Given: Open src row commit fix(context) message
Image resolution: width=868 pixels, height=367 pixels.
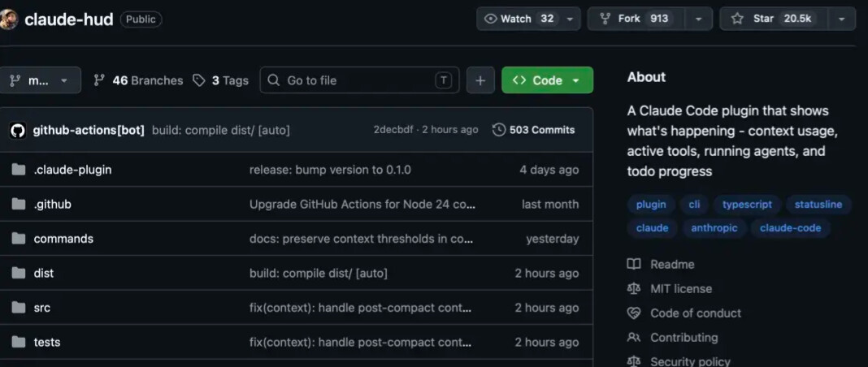Looking at the screenshot, I should click(x=360, y=307).
